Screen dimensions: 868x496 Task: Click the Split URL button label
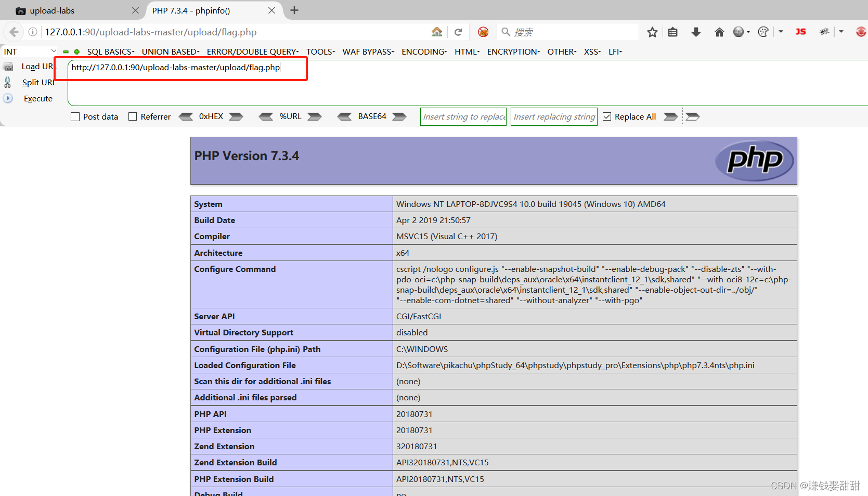(x=39, y=82)
